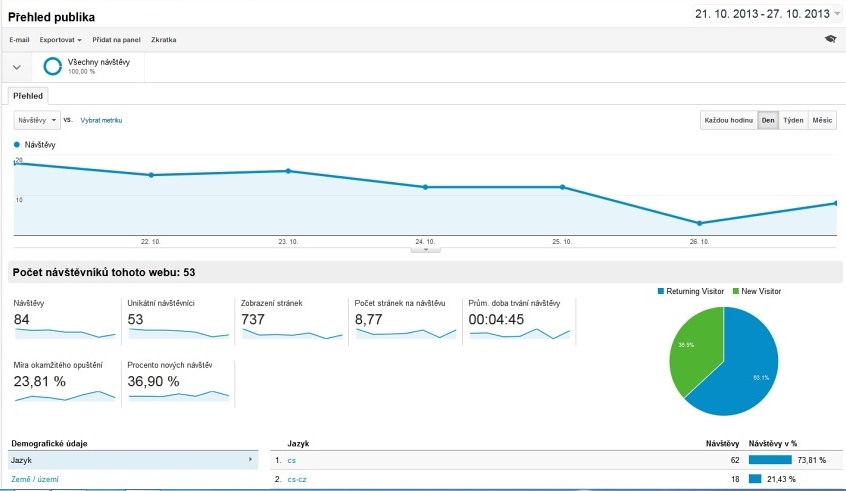
Task: Switch chart to Den granularity
Action: click(768, 120)
